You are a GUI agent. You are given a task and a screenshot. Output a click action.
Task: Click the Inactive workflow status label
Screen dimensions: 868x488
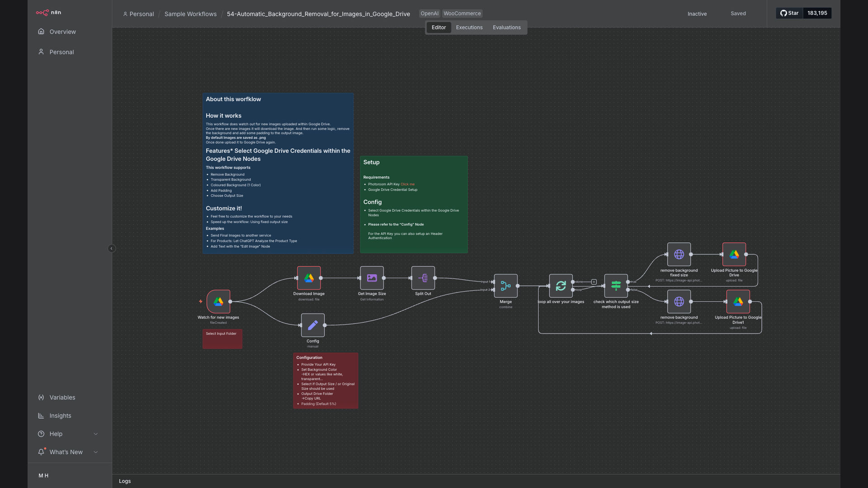tap(697, 14)
